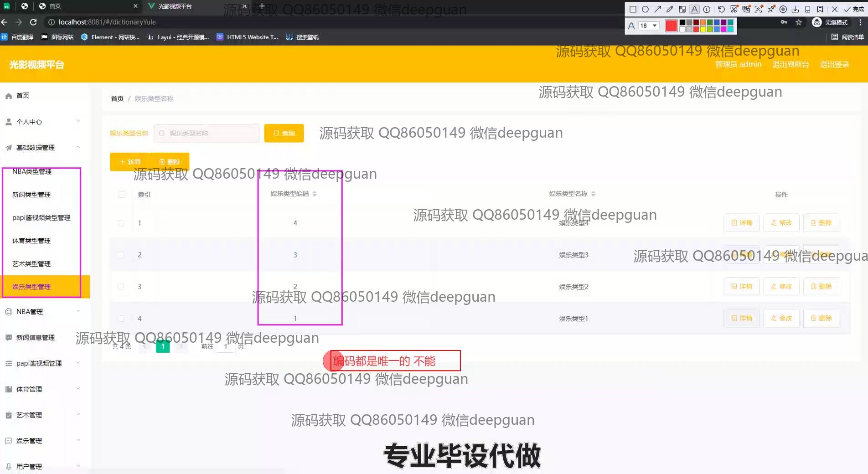
Task: Click the 娱乐类型名称 search field
Action: (207, 133)
